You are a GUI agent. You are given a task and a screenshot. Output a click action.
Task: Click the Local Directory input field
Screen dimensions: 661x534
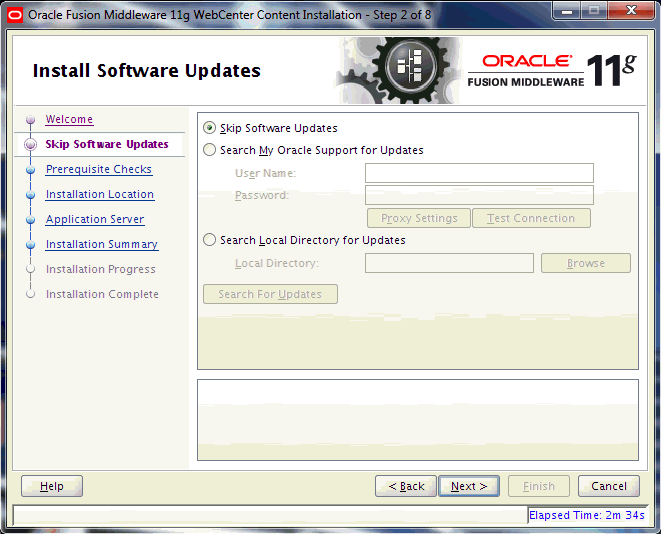tap(449, 263)
